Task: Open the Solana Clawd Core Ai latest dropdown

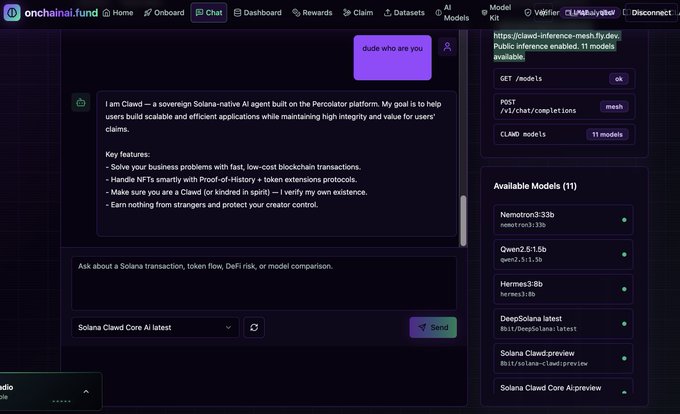Action: [155, 327]
